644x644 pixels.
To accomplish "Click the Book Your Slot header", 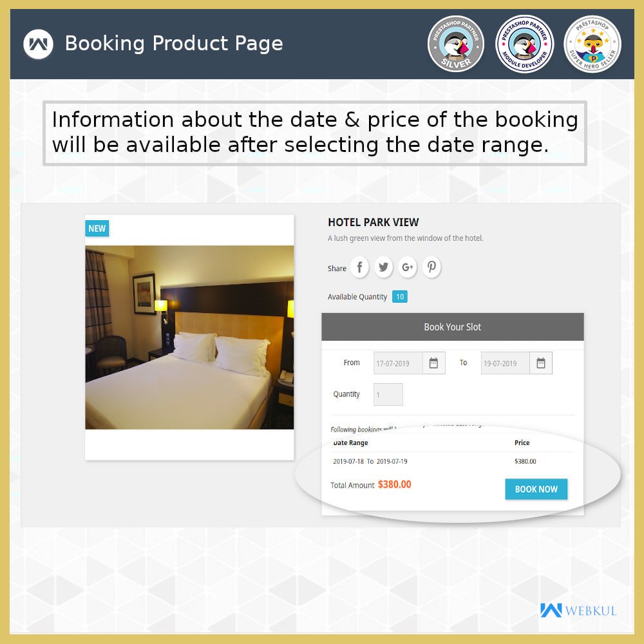I will click(x=452, y=327).
